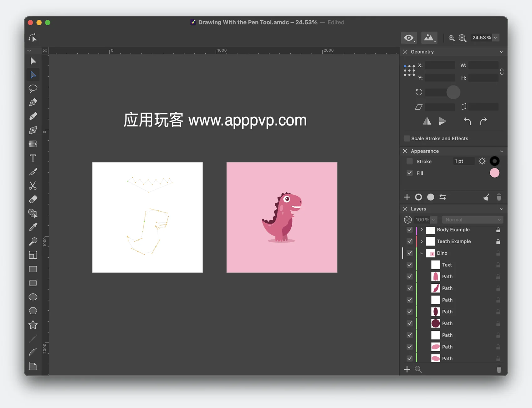The width and height of the screenshot is (532, 408).
Task: Collapse the Layers panel chevron
Action: 501,209
